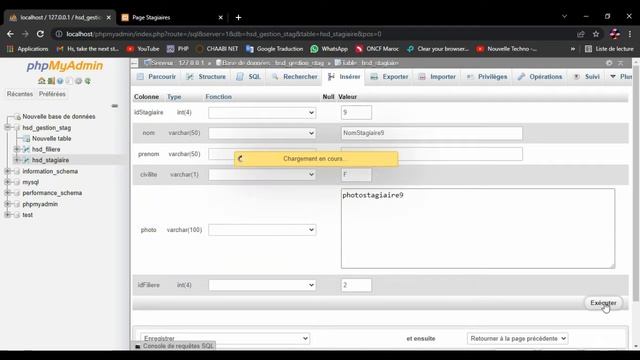Image resolution: width=640 pixels, height=360 pixels.
Task: Reload navigation panel green refresh icon
Action: [87, 81]
